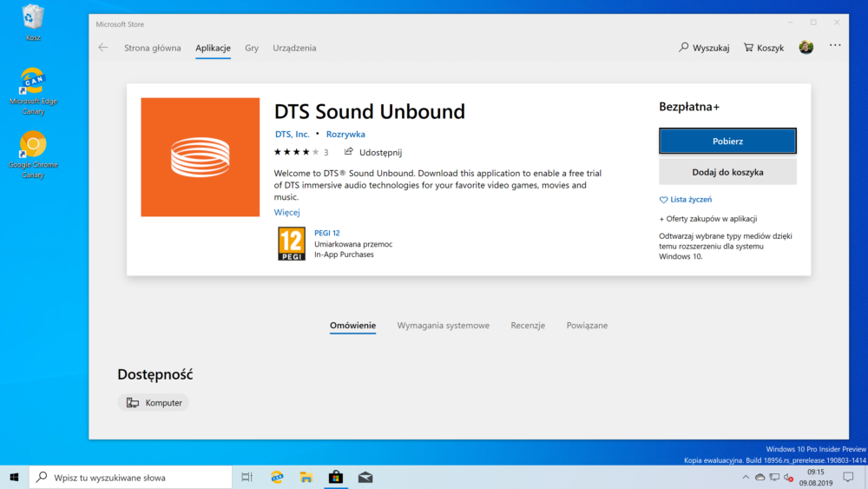Click the 'Umiarkowana przemoc' text

[353, 244]
